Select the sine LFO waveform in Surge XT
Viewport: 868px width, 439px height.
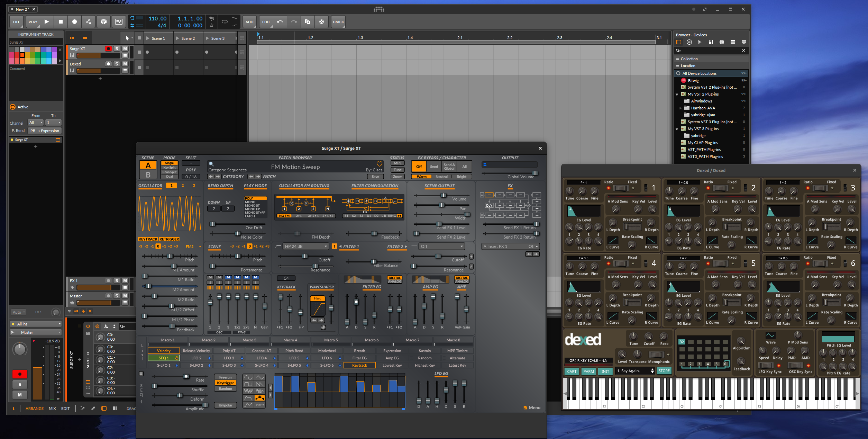click(248, 377)
